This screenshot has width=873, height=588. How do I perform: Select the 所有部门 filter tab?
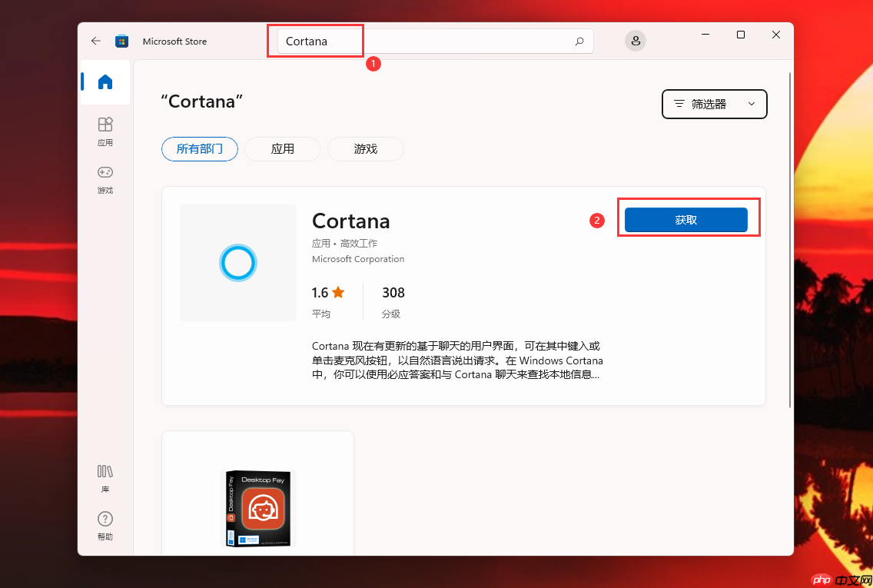(200, 148)
